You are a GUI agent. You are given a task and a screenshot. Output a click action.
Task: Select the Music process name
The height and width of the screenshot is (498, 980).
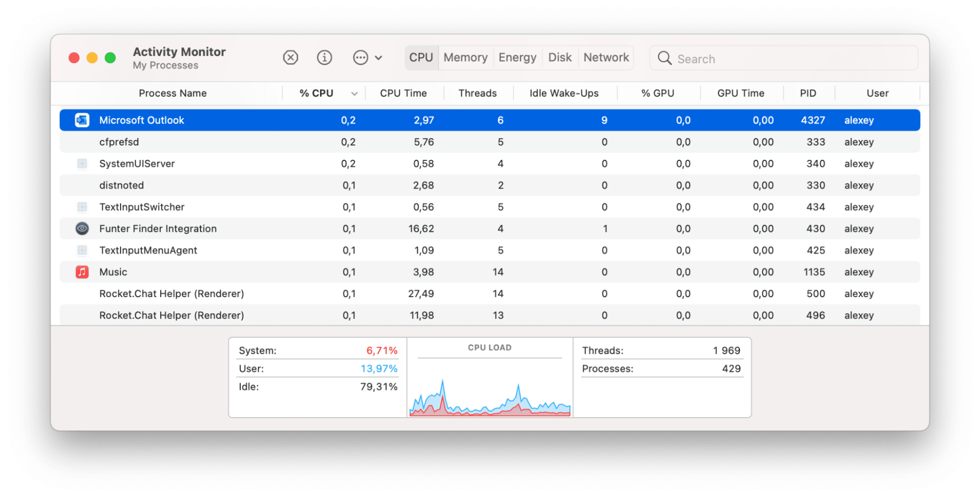[113, 272]
